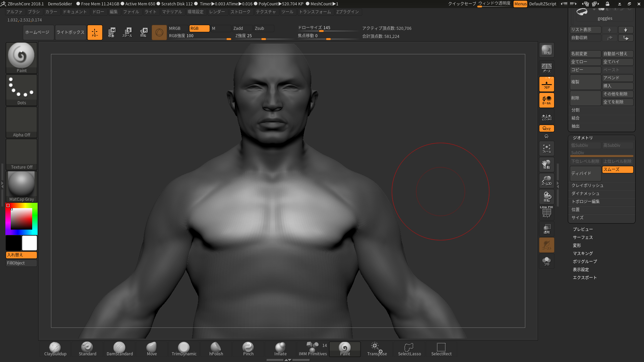Collapse the Geometry (ジオメトリ) panel header
The width and height of the screenshot is (644, 362).
[583, 138]
